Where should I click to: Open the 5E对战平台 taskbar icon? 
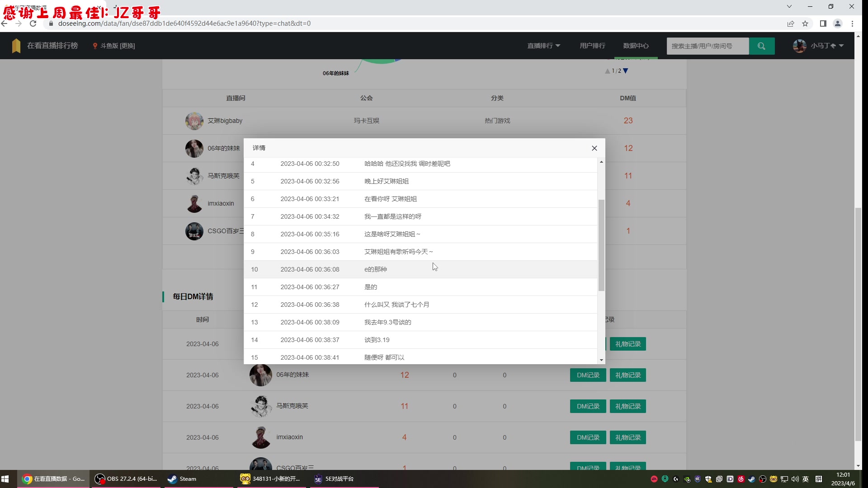pos(335,479)
